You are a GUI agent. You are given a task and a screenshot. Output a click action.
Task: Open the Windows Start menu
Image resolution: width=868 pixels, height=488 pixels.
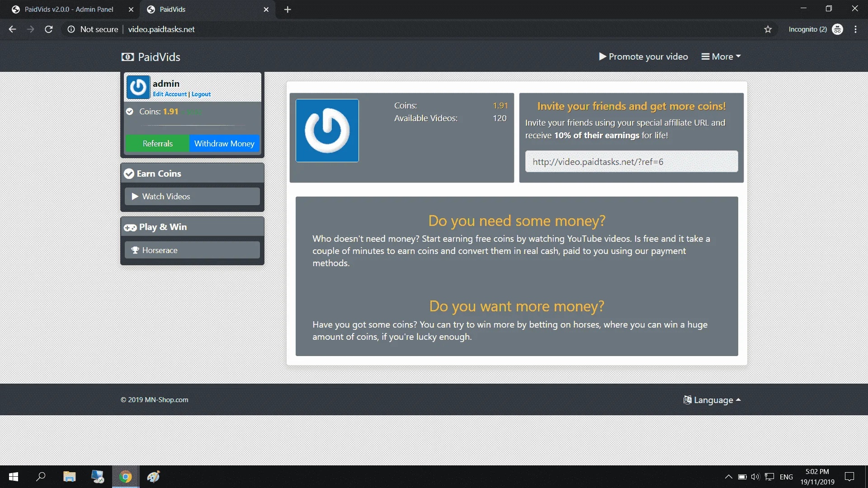(x=14, y=477)
